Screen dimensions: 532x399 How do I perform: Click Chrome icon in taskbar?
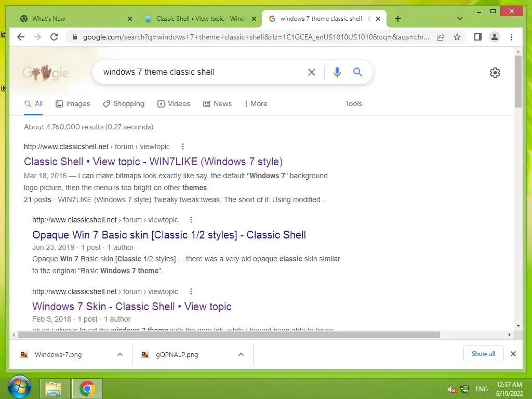87,389
